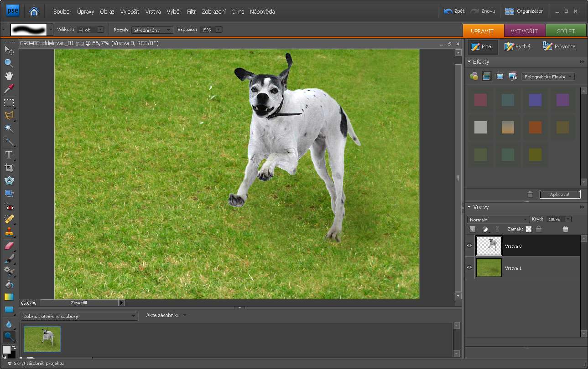The height and width of the screenshot is (369, 588).
Task: Select the Horizontal Type tool
Action: (x=9, y=155)
